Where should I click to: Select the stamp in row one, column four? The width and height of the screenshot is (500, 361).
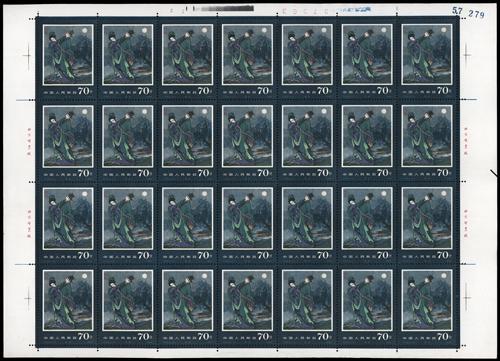[247, 58]
